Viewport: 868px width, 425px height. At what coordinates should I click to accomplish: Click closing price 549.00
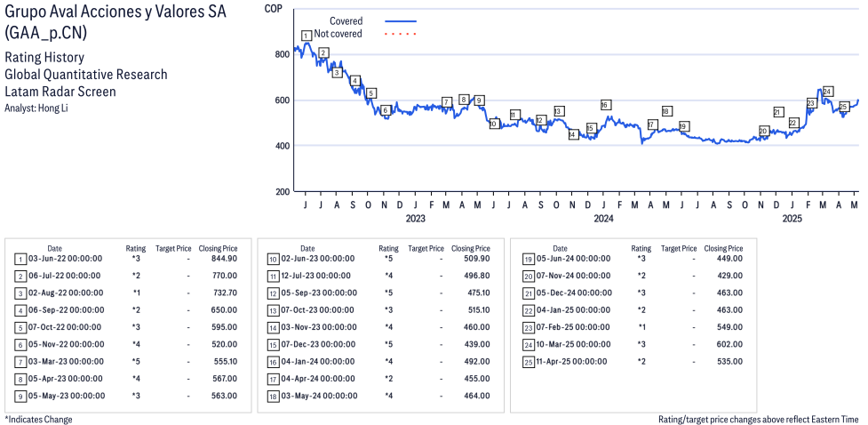pyautogui.click(x=730, y=327)
